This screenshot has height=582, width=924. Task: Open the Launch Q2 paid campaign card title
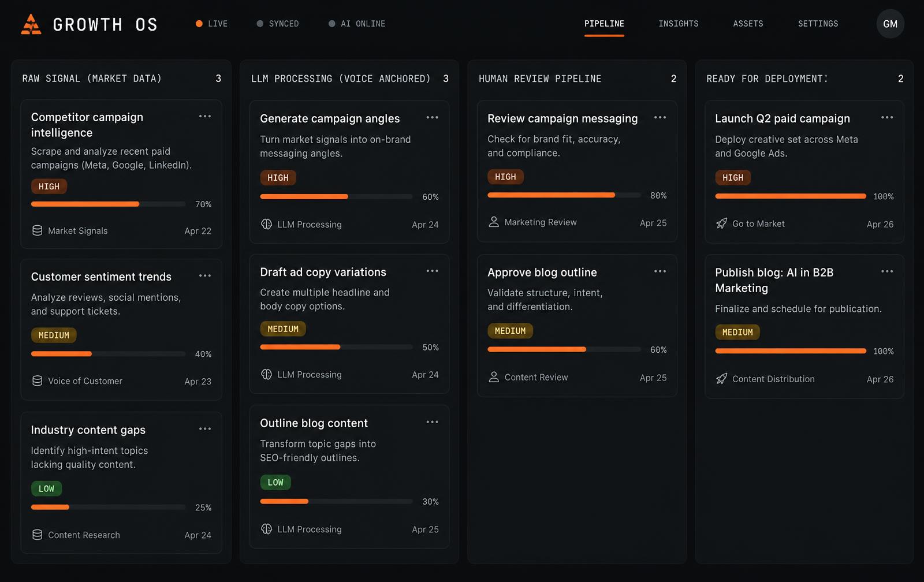point(783,118)
